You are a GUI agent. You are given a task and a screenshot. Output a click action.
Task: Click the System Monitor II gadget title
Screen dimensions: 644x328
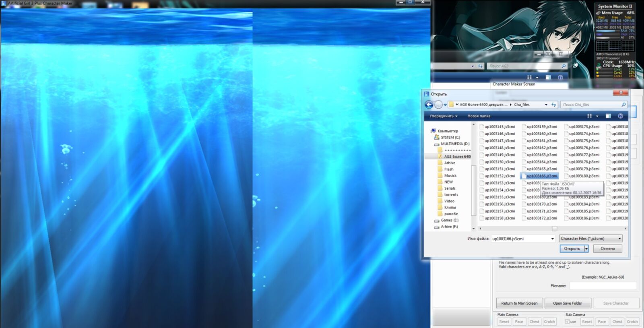point(615,6)
